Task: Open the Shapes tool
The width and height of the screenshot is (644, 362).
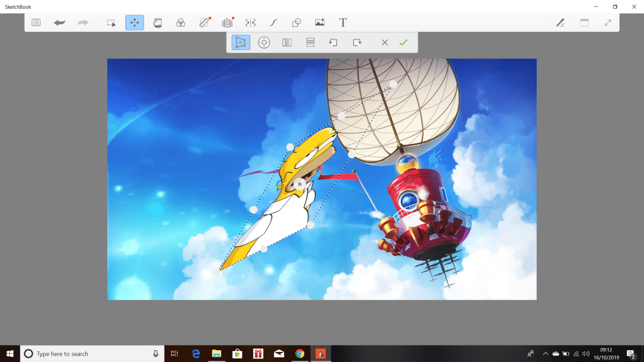Action: 297,22
